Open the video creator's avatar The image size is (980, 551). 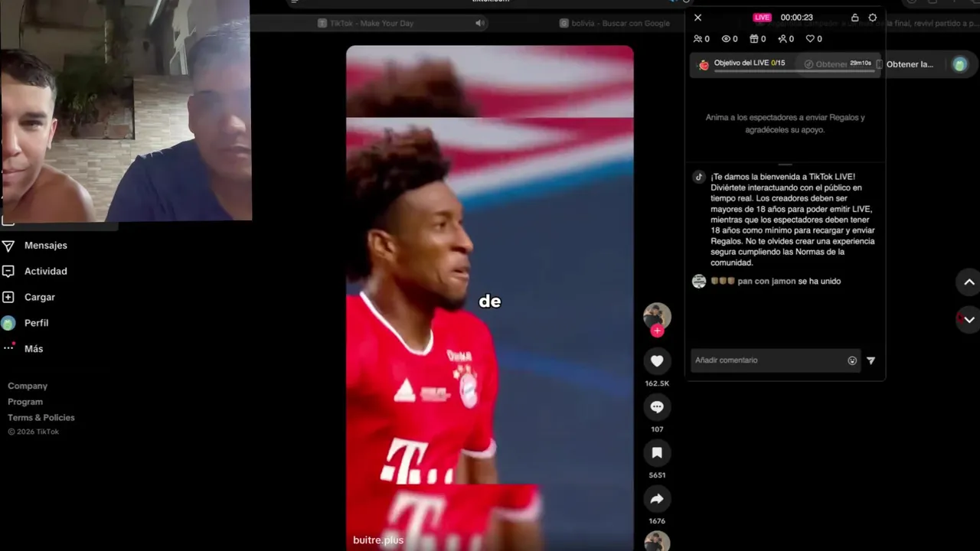tap(657, 316)
